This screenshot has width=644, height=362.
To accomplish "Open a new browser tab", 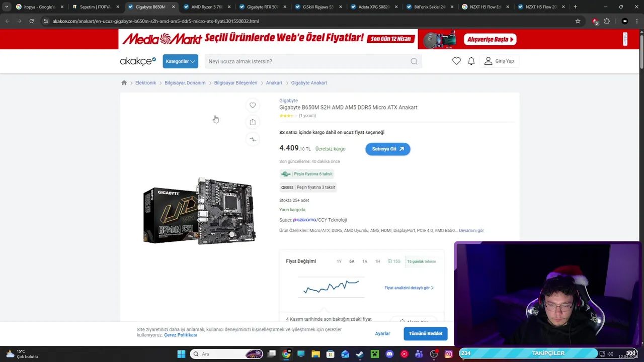I will coord(575,7).
